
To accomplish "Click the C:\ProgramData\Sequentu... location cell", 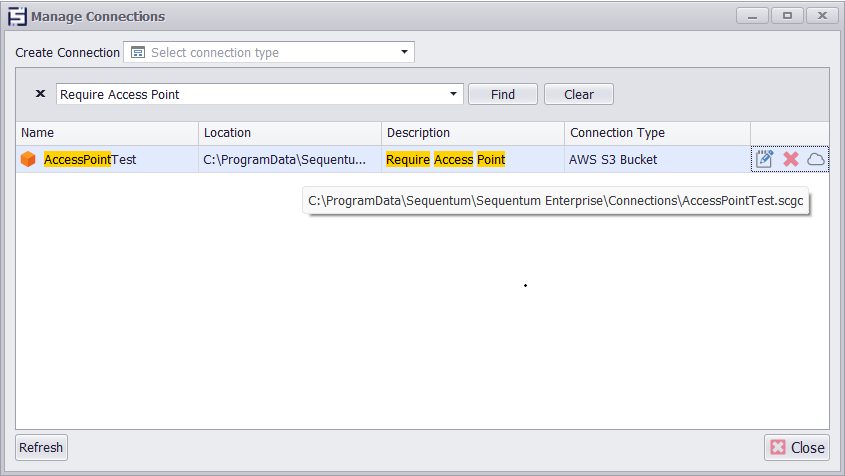I will point(290,159).
